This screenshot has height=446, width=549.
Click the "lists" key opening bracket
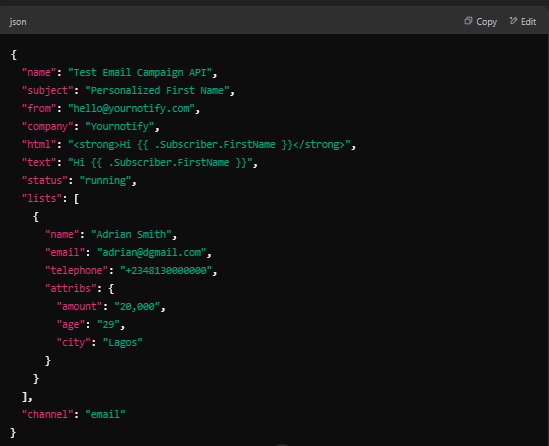(76, 198)
